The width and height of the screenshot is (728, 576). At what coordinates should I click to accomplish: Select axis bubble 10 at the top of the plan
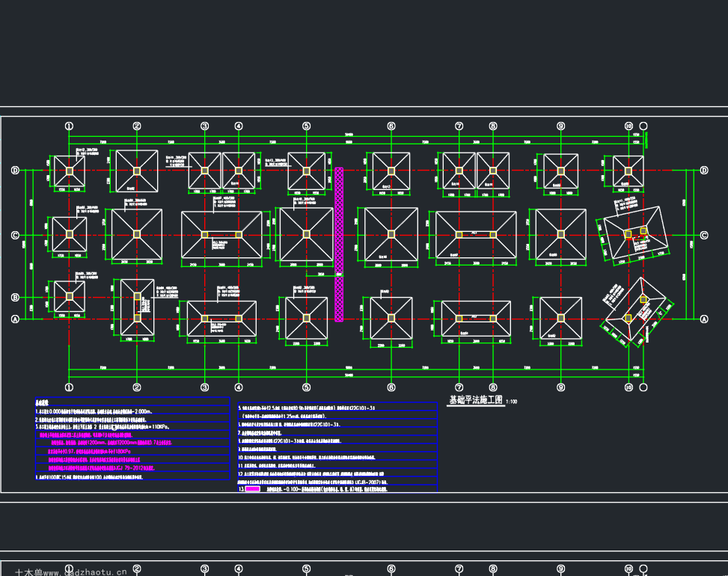pos(628,126)
